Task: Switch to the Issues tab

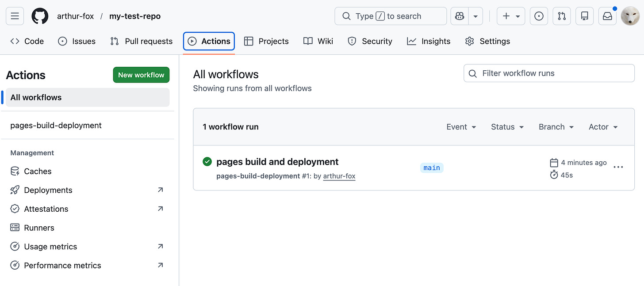Action: pos(77,41)
